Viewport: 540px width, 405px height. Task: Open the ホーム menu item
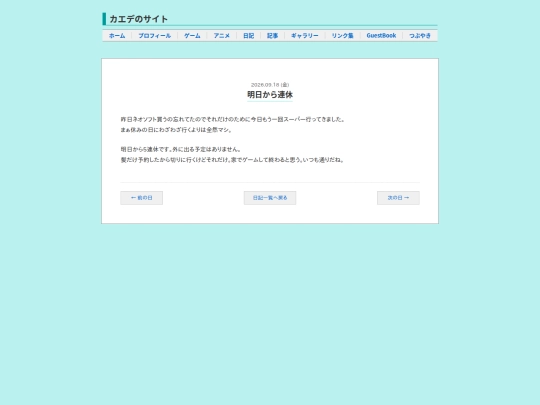pyautogui.click(x=117, y=36)
